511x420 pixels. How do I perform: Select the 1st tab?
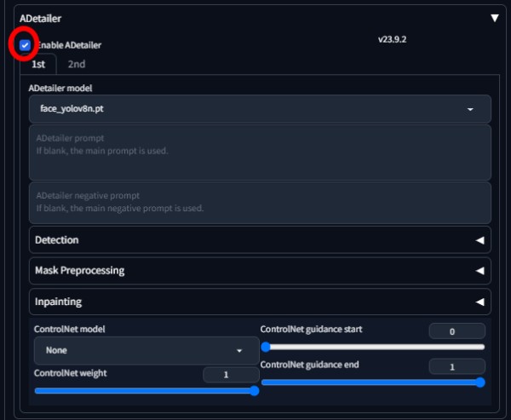click(x=38, y=64)
